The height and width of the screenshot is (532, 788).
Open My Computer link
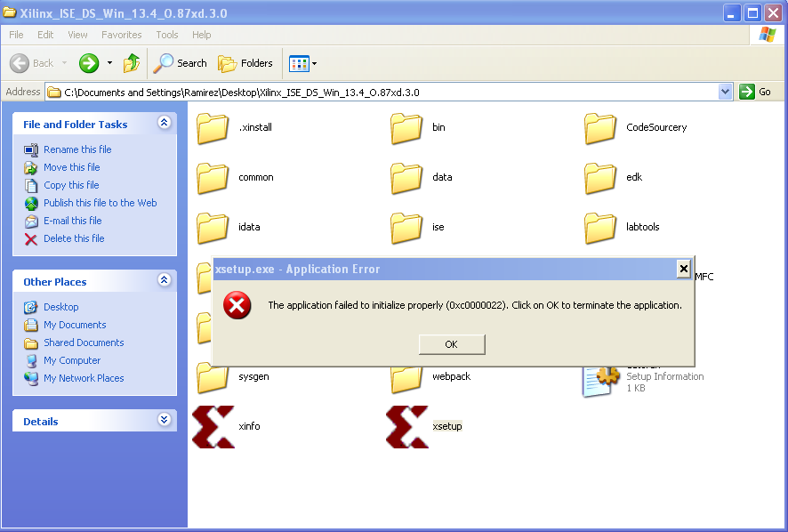(72, 360)
